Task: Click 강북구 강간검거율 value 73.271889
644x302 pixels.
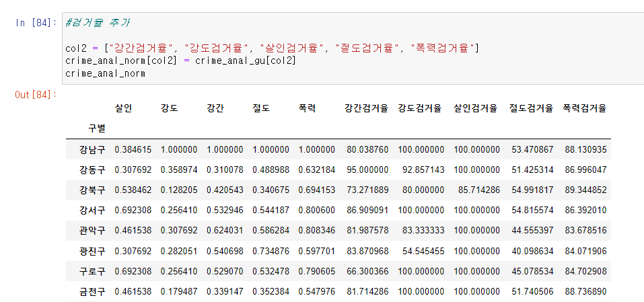Action: pyautogui.click(x=367, y=190)
